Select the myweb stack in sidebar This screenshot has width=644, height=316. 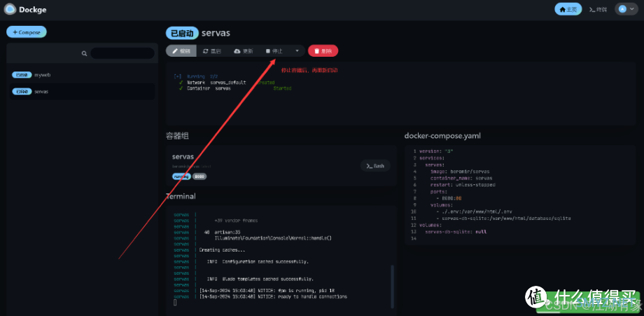click(x=82, y=75)
